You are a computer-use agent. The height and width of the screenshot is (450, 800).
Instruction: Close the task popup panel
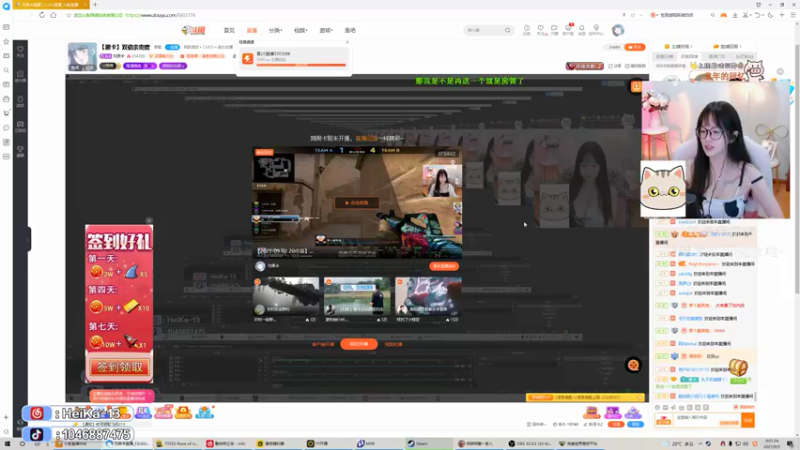(347, 42)
